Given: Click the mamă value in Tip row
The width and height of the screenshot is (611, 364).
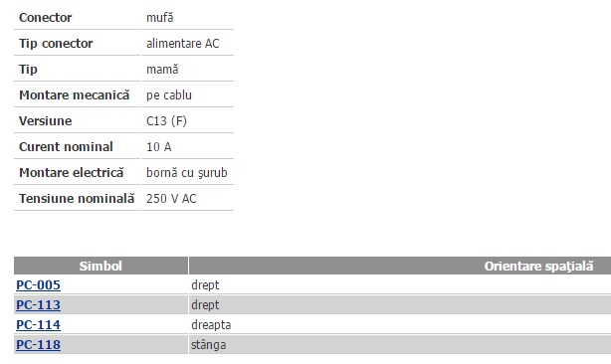Looking at the screenshot, I should pos(162,70).
